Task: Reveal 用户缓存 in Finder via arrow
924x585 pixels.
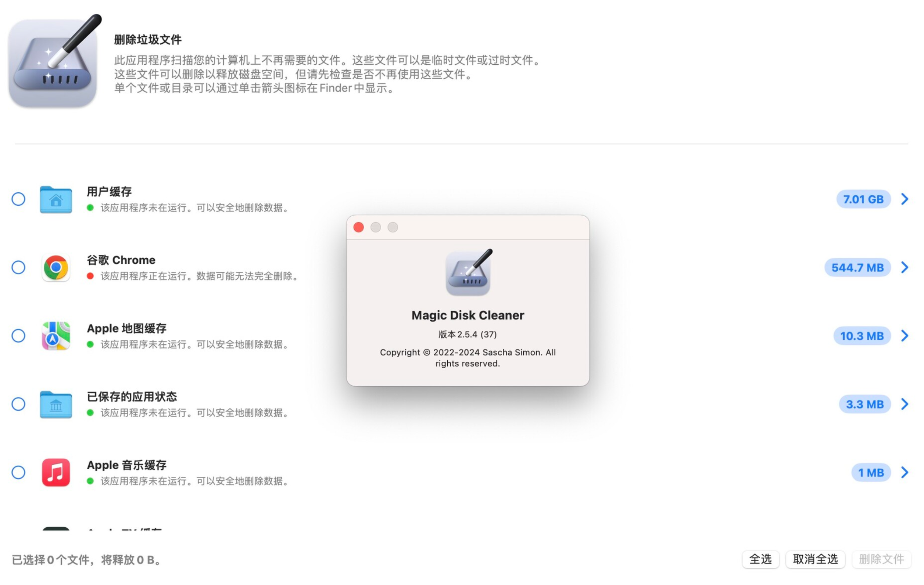Action: click(905, 199)
